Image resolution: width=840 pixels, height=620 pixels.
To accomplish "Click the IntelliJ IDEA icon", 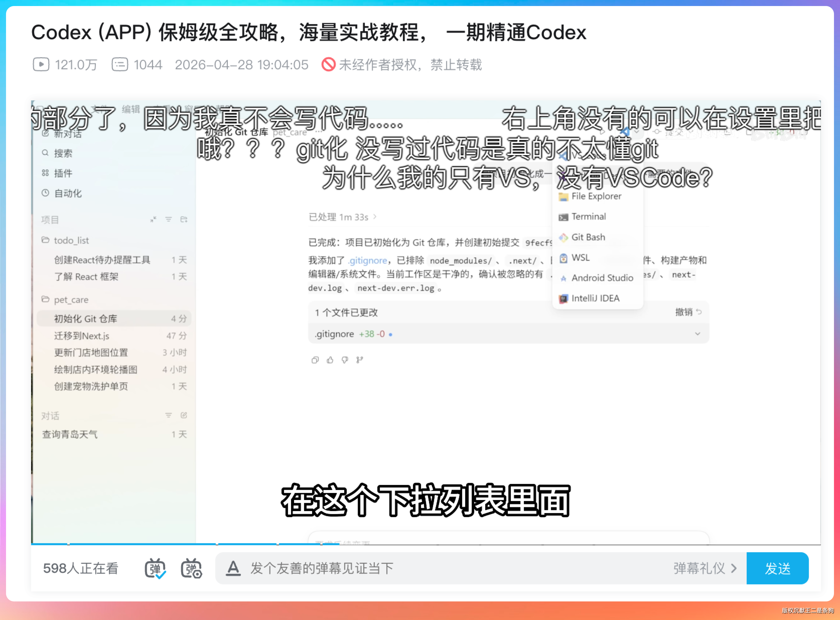I will pyautogui.click(x=563, y=299).
